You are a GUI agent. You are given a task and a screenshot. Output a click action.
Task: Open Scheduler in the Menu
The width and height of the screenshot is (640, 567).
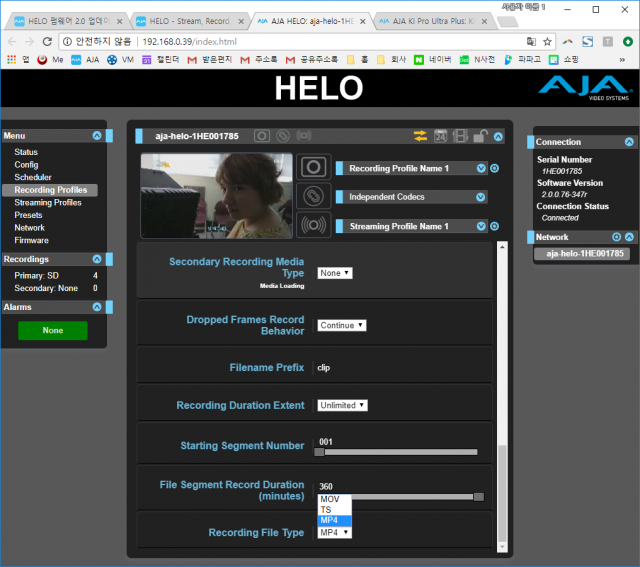[33, 177]
